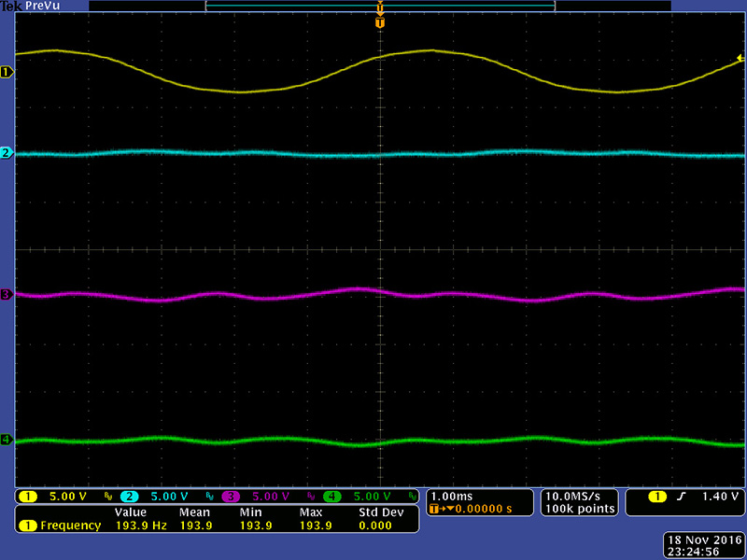Viewport: 747px width, 560px height.
Task: Click the 23:24:56 time readout
Action: coord(694,552)
